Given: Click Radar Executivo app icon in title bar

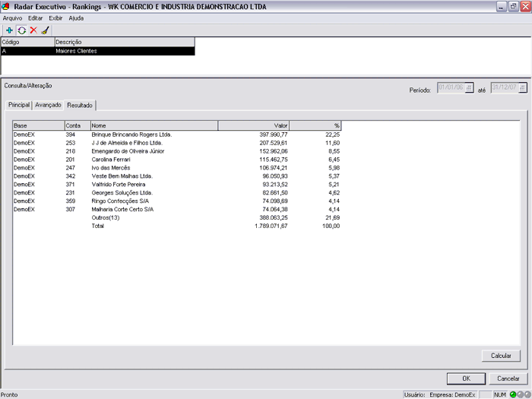Looking at the screenshot, I should tap(6, 6).
